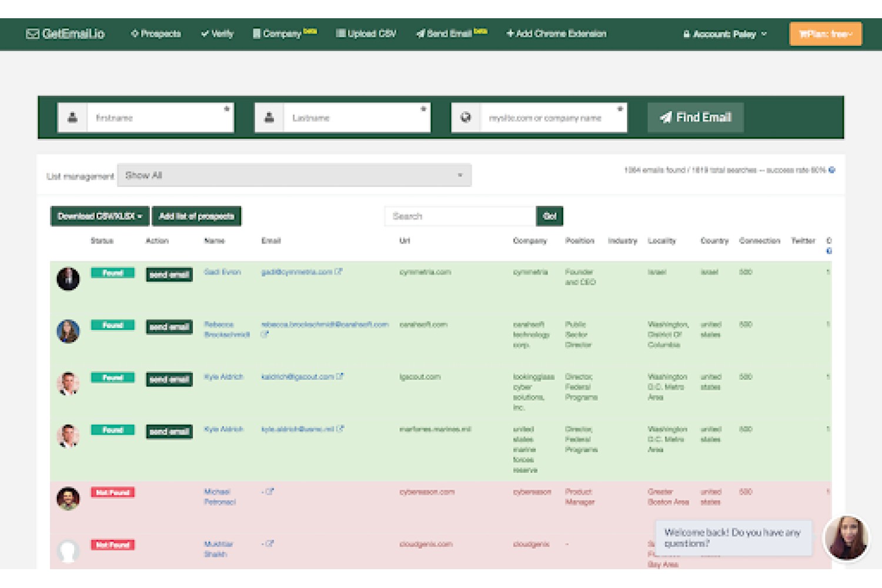This screenshot has width=882, height=588.
Task: Open Michael Petronaci name link
Action: tap(220, 497)
